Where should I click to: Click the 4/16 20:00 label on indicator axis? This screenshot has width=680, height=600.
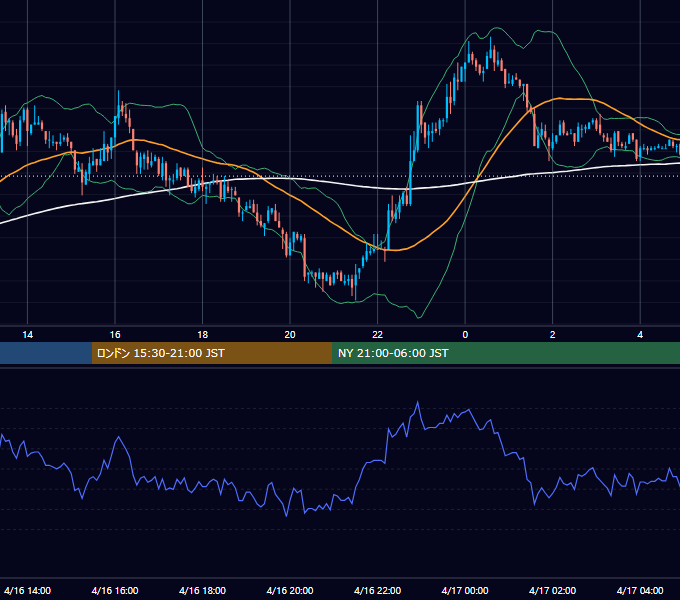click(290, 590)
